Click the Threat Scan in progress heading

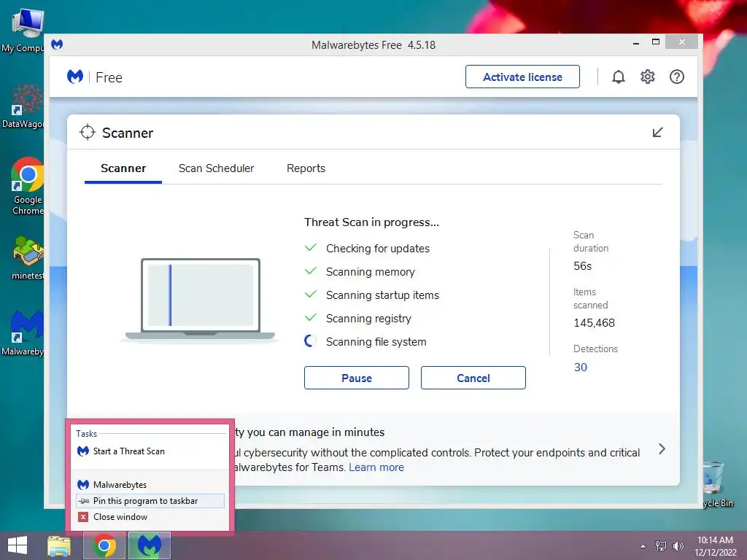click(x=371, y=222)
